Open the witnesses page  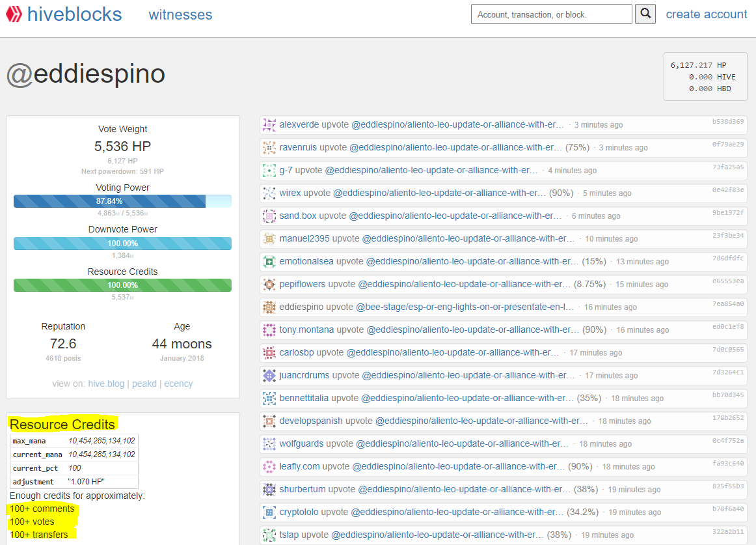(180, 14)
